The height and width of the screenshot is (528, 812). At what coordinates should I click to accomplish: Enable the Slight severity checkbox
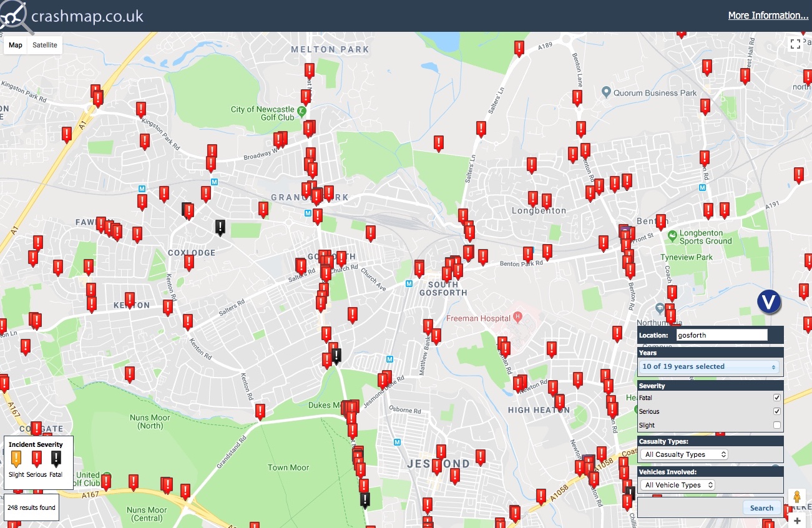click(x=777, y=425)
